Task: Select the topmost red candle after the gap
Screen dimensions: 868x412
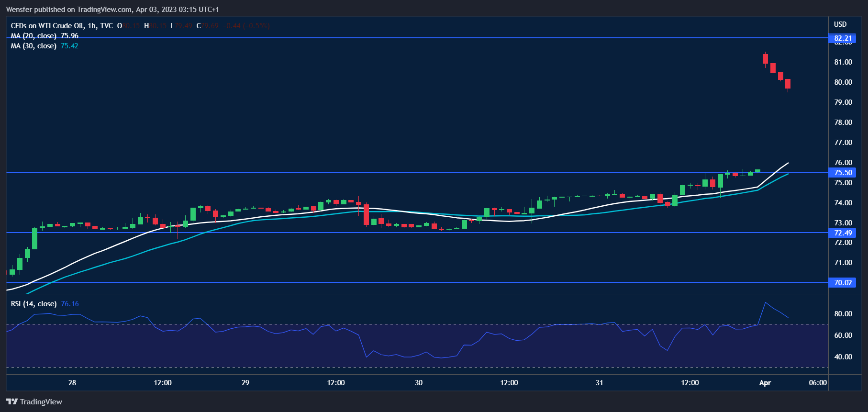Action: 765,58
